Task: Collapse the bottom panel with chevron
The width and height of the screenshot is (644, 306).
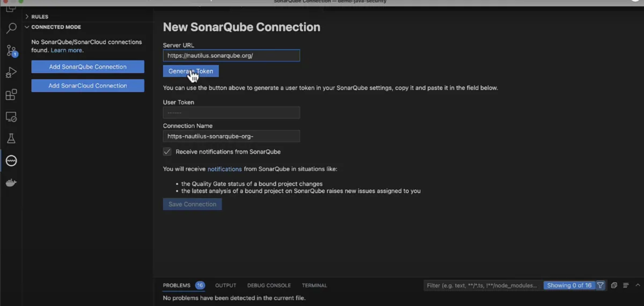Action: point(639,286)
